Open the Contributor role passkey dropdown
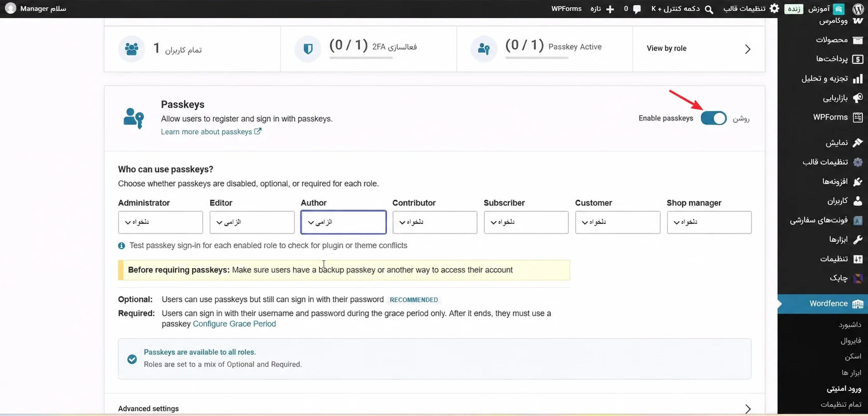Image resolution: width=868 pixels, height=416 pixels. (x=435, y=222)
